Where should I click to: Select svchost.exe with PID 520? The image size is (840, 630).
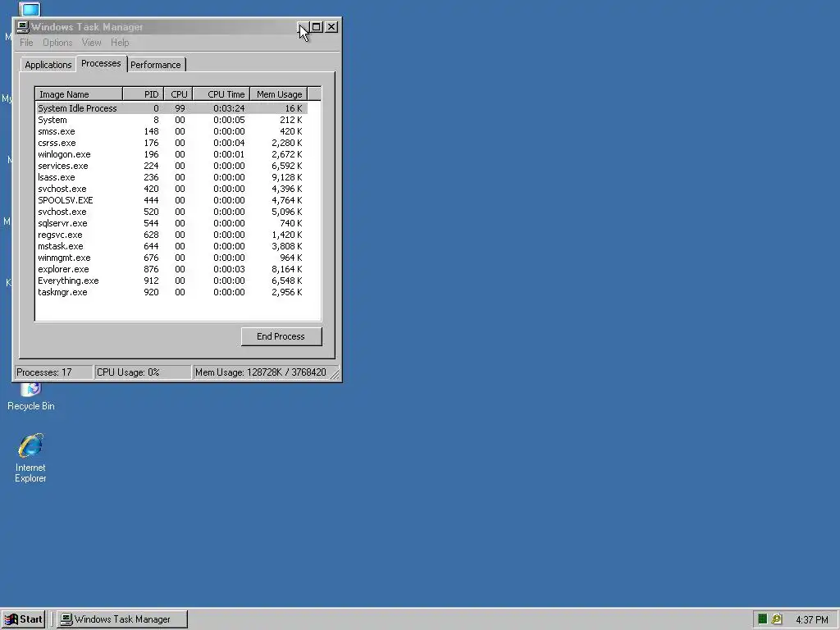(171, 212)
